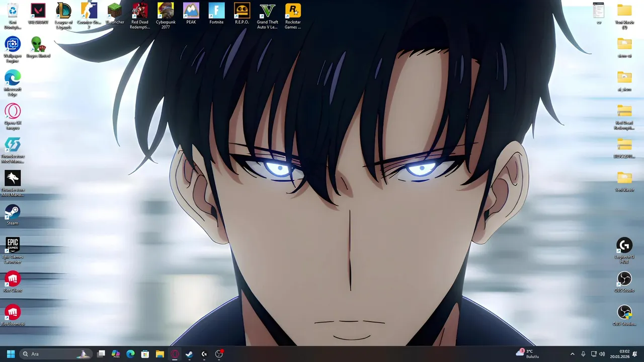The height and width of the screenshot is (362, 644).
Task: Switch to Steam on the taskbar
Action: click(189, 354)
